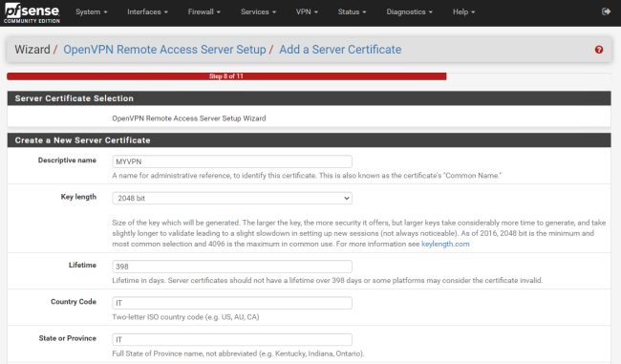The image size is (621, 364).
Task: Click the logout icon in navbar
Action: [x=606, y=11]
